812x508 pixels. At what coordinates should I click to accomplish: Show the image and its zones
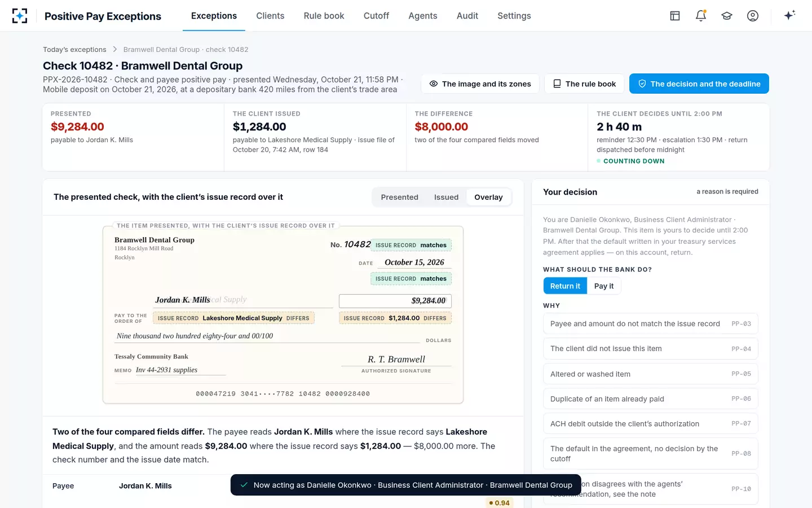point(480,84)
